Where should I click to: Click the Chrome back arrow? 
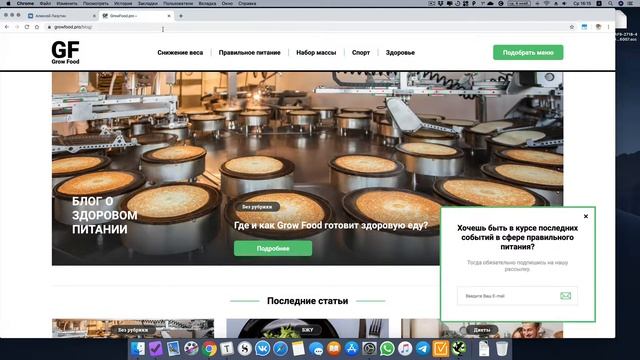7,27
